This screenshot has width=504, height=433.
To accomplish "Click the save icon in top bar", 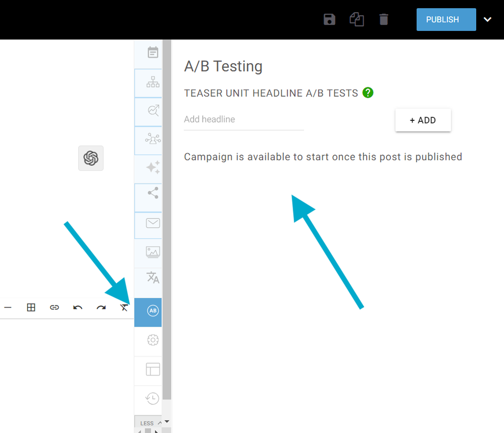I will tap(329, 20).
